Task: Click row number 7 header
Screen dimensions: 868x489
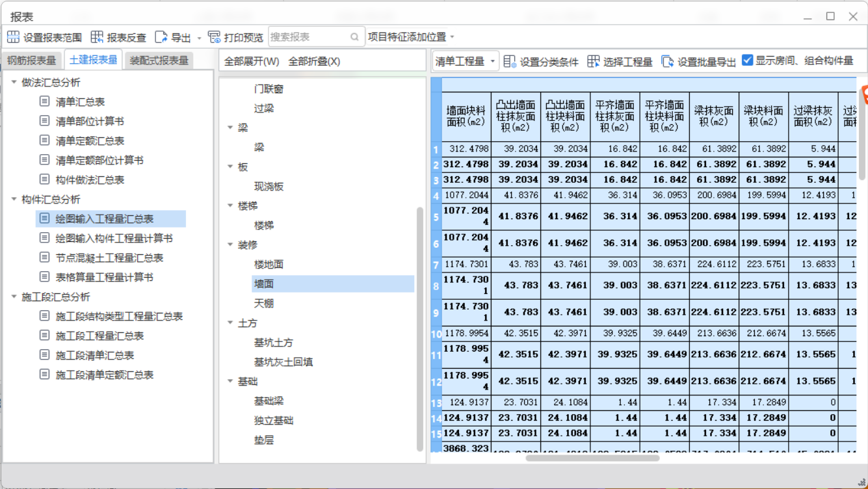Action: point(436,265)
